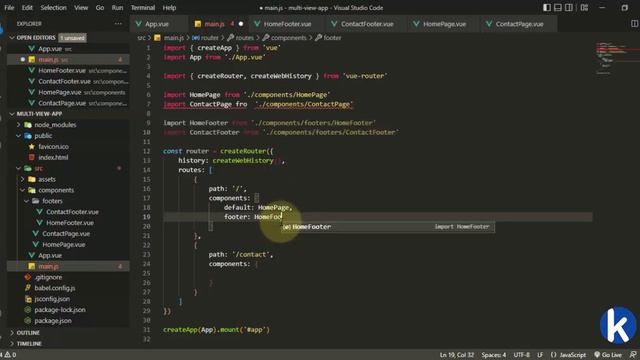640x360 pixels.
Task: Open index.html in the explorer
Action: (x=53, y=158)
